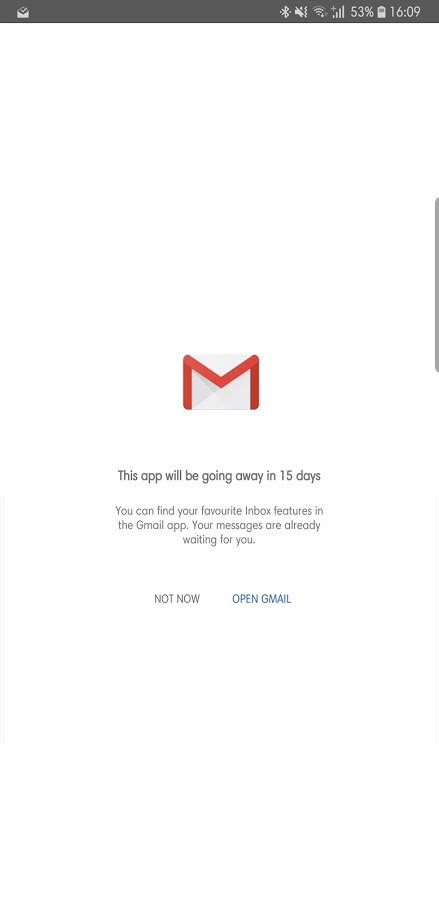439x903 pixels.
Task: Tap the muted vibrate sound icon
Action: [301, 12]
